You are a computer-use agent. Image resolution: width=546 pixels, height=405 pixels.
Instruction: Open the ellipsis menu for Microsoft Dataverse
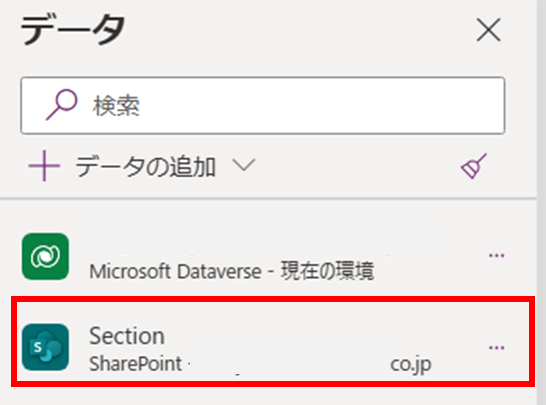[496, 256]
